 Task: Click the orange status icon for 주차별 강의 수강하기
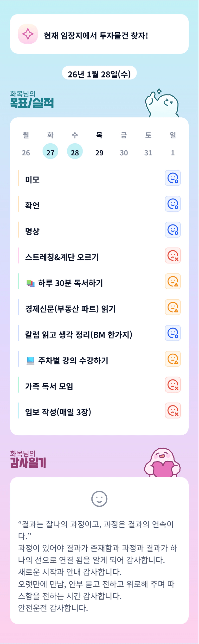point(173,359)
